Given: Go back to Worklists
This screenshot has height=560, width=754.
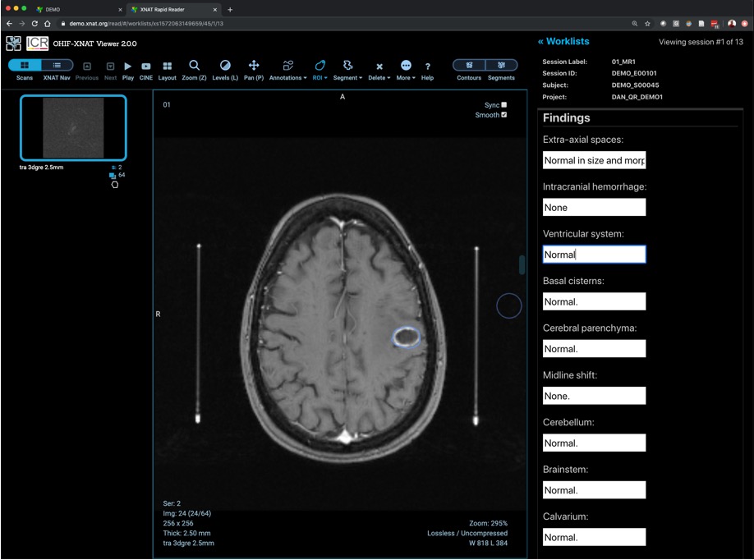Looking at the screenshot, I should 563,41.
